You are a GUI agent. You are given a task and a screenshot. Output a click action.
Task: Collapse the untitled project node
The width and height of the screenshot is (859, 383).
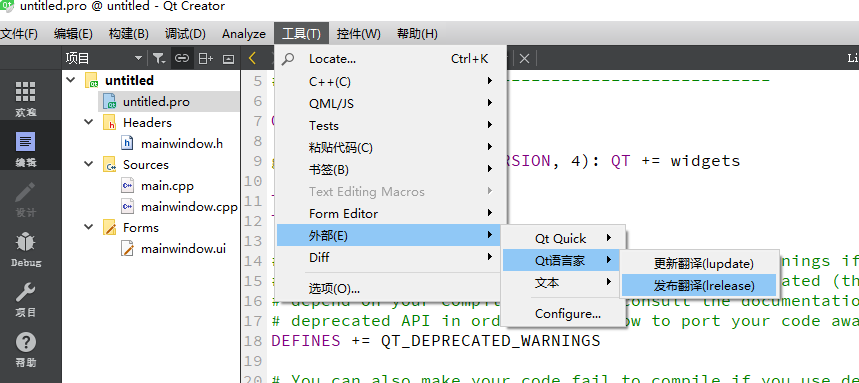tap(71, 80)
